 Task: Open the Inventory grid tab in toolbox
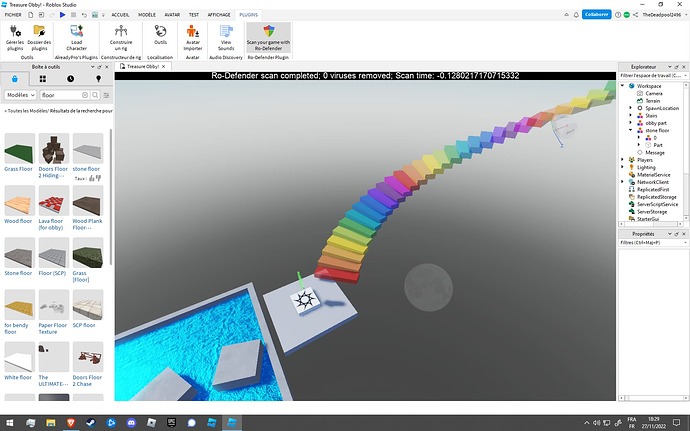[43, 79]
